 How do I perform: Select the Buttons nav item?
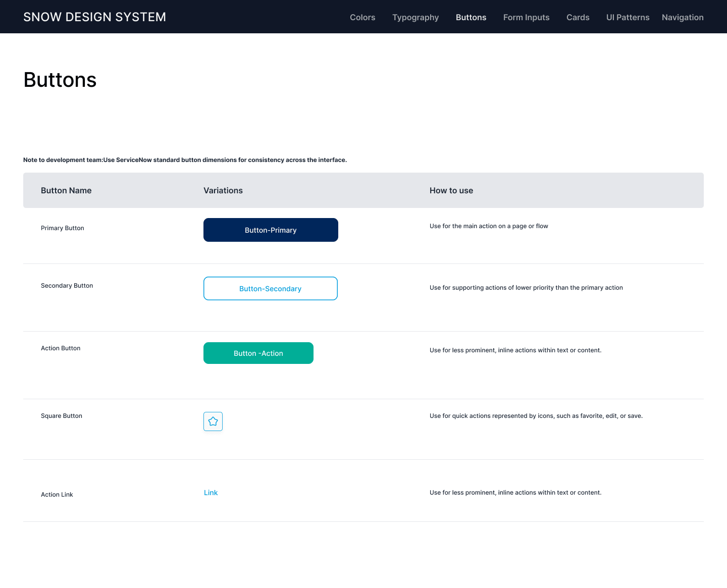471,17
